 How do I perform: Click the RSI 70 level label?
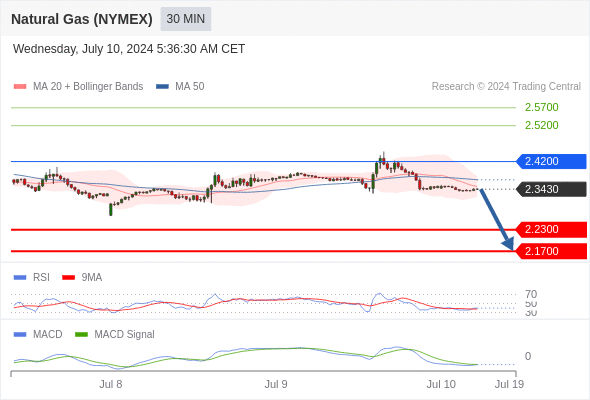tap(531, 294)
